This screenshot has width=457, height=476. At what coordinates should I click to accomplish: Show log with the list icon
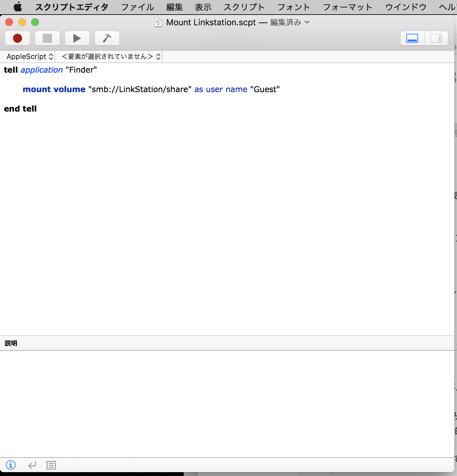(51, 465)
